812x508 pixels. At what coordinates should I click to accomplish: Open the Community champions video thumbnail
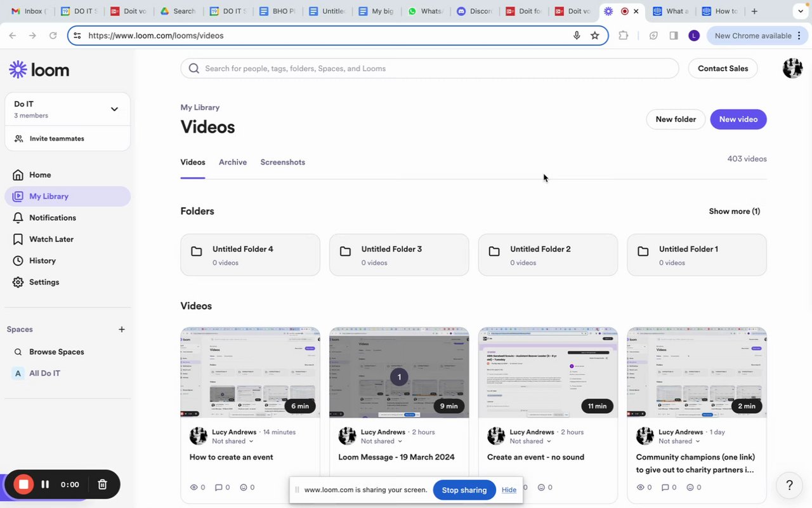697,373
